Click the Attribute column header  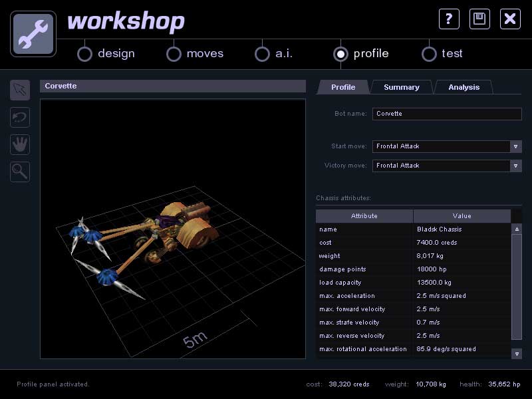tap(364, 216)
